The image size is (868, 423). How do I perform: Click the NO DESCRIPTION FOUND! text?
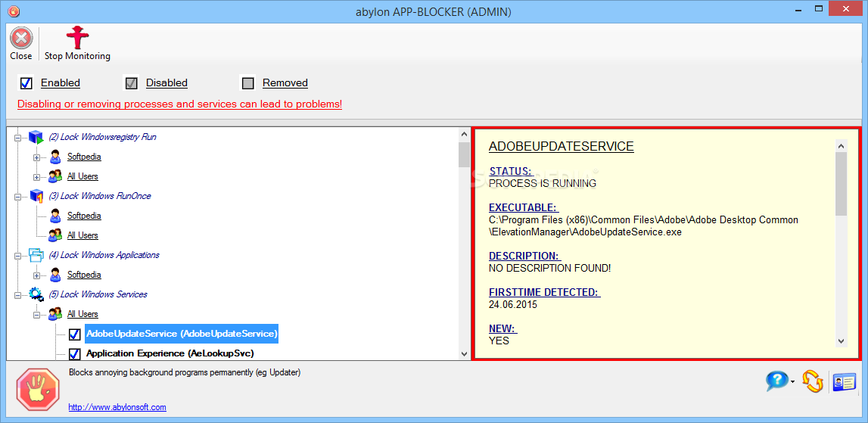pos(549,269)
